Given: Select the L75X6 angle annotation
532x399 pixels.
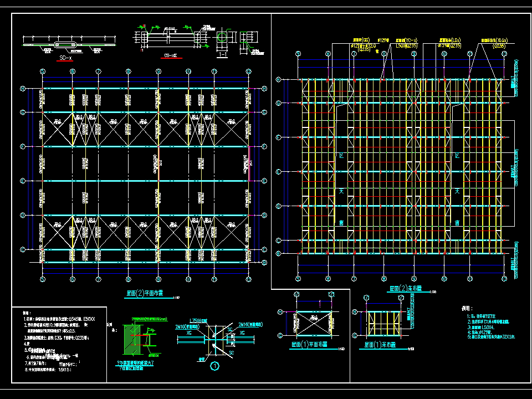Looking at the screenshot, I should (x=198, y=321).
